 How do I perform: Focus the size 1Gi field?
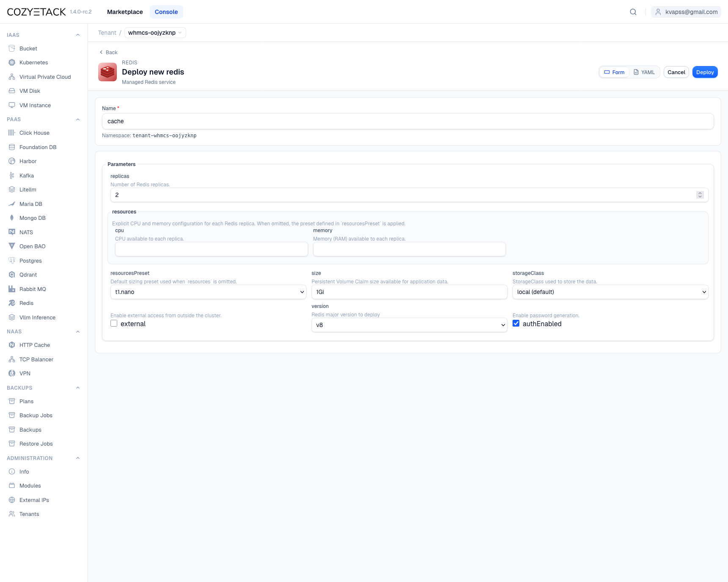(x=409, y=292)
